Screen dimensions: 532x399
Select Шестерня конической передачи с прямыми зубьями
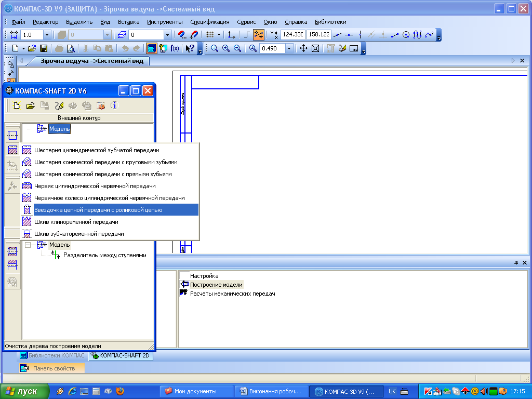(x=110, y=174)
